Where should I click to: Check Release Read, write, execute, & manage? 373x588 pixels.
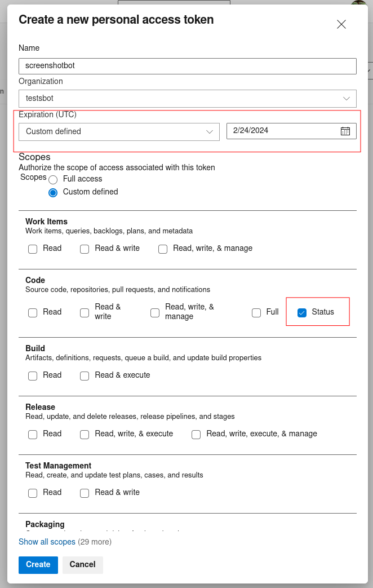(196, 434)
